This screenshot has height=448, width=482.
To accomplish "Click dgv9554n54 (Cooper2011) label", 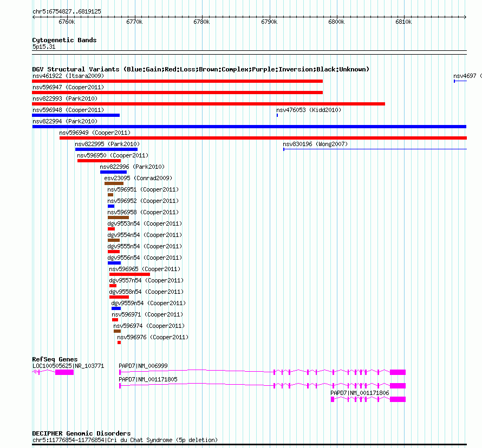I will [x=145, y=235].
